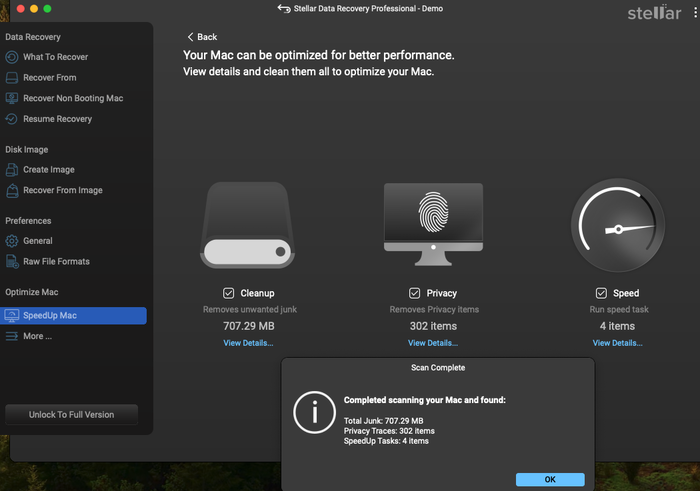Click the Resume Recovery icon
This screenshot has height=491, width=700.
[x=12, y=119]
